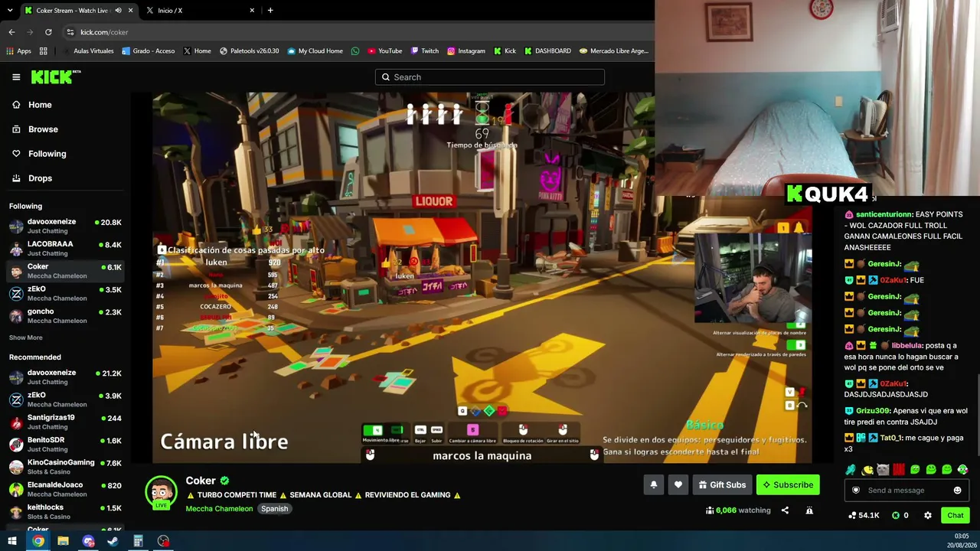Go back with browser back arrow
This screenshot has height=551, width=980.
[11, 32]
